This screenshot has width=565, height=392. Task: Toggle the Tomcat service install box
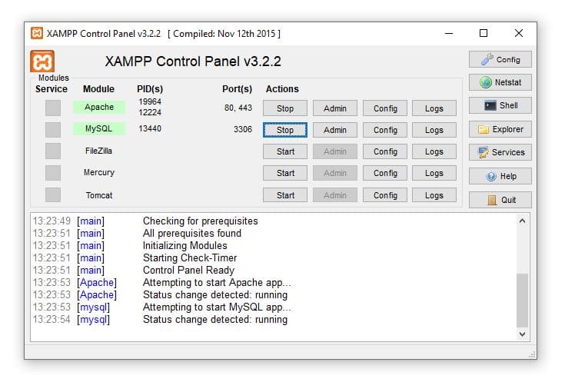coord(52,195)
